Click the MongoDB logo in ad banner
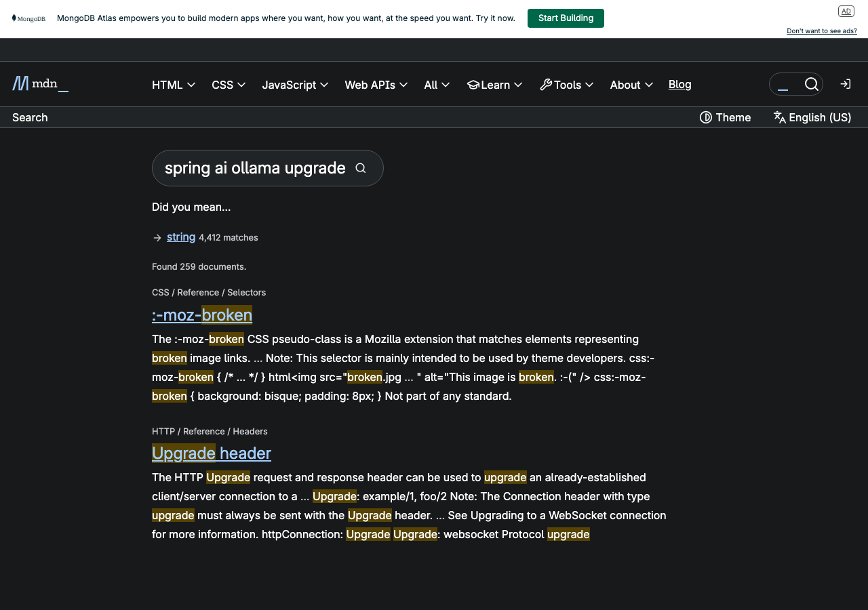 28,18
